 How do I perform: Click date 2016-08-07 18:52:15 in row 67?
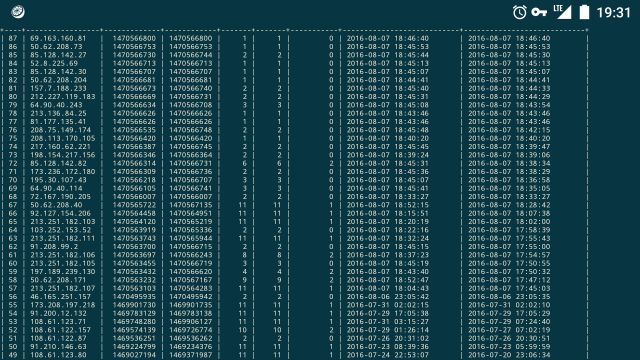pyautogui.click(x=388, y=205)
